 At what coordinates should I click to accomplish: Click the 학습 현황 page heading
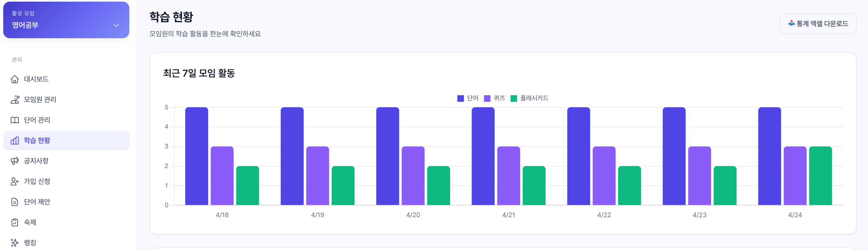click(172, 17)
